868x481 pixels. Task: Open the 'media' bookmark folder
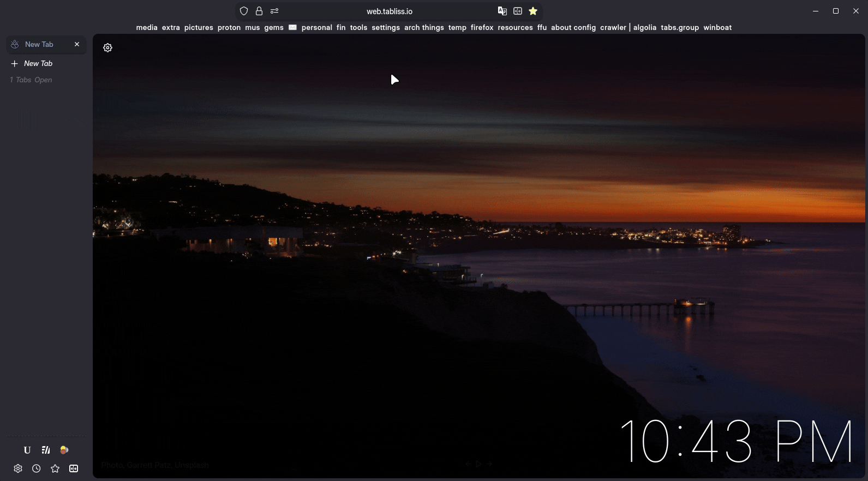tap(147, 27)
